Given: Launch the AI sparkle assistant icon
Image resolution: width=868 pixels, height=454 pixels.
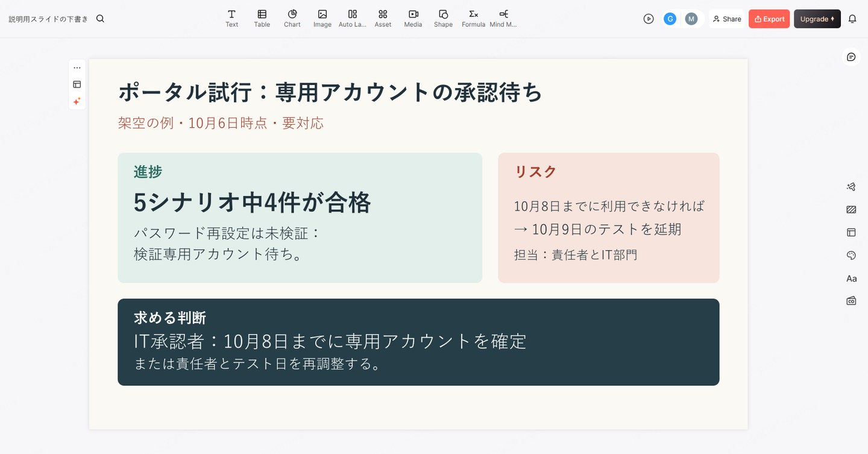Looking at the screenshot, I should (x=77, y=101).
